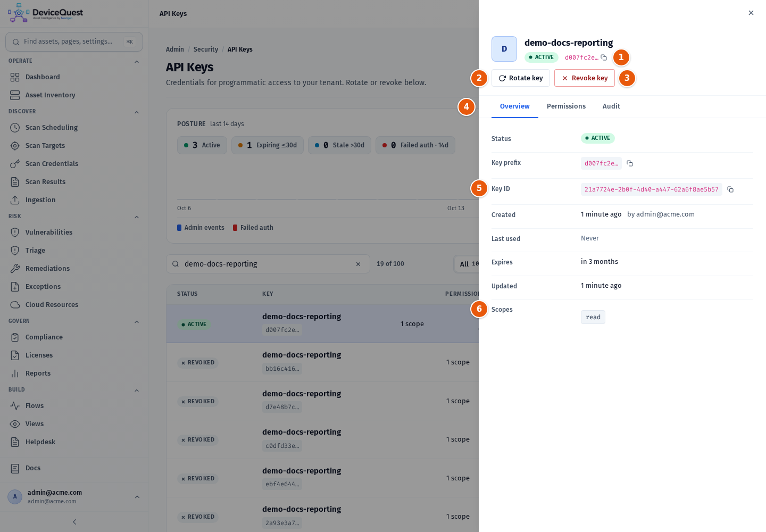Collapse the BUILD section
766x532 pixels.
[137, 390]
